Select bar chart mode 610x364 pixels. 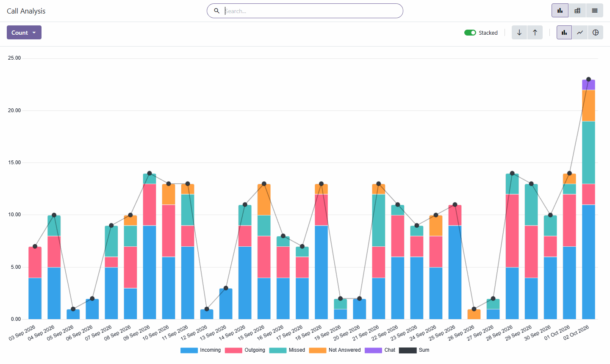564,33
